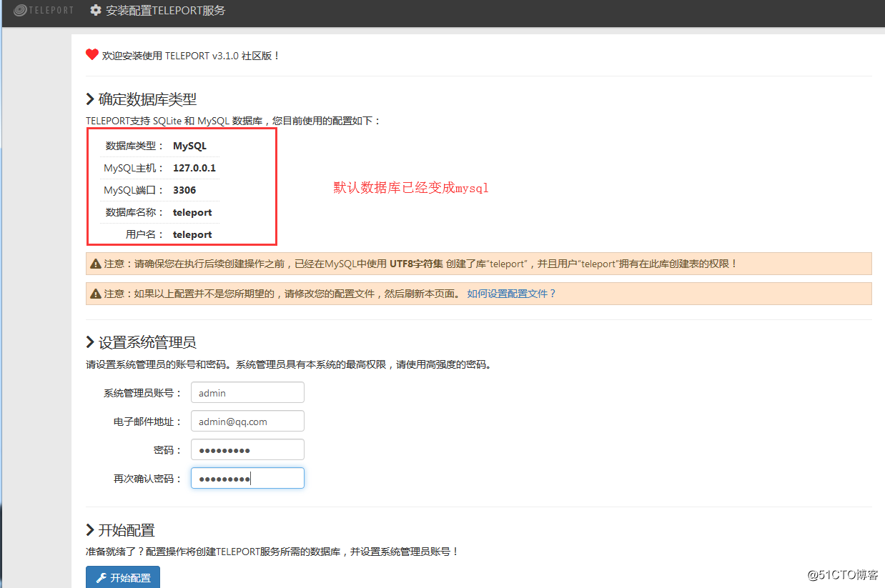
Task: Click the 电子邮件地址 label
Action: (x=148, y=422)
